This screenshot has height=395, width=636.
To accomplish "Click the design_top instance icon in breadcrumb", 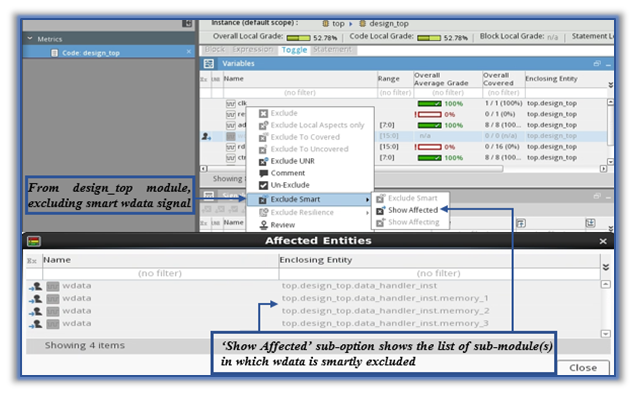I will point(363,24).
